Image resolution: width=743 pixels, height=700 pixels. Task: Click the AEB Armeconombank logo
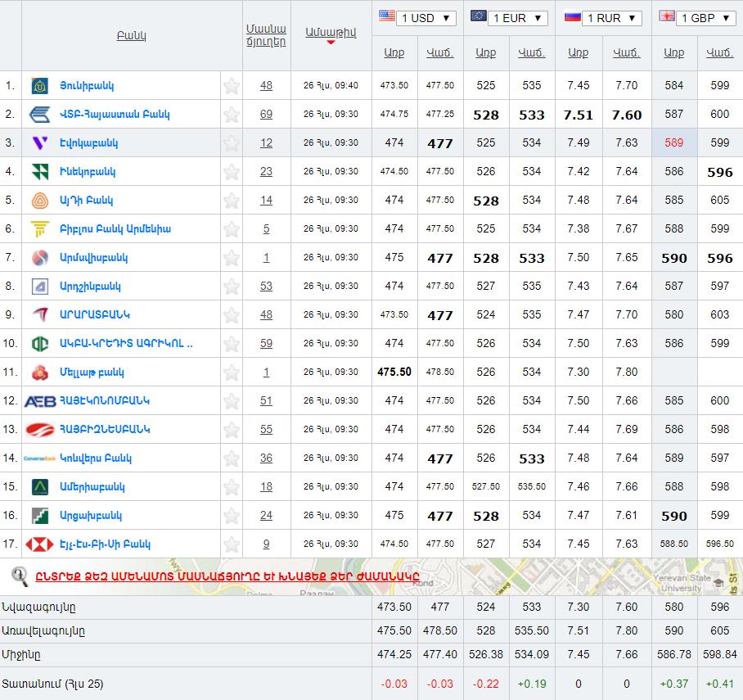[x=39, y=401]
